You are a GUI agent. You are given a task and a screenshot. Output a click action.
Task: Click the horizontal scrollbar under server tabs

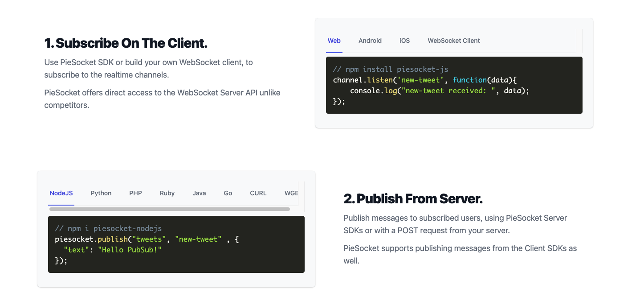pos(170,209)
